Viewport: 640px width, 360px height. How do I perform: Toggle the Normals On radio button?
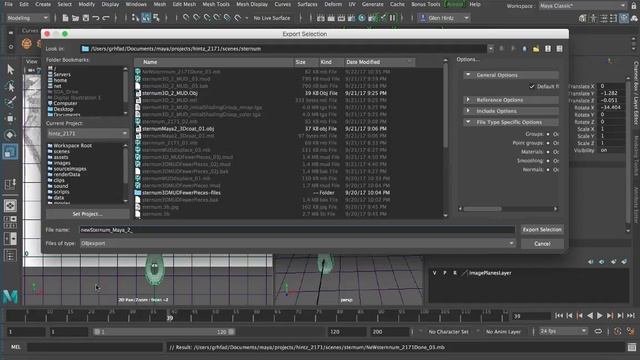548,169
